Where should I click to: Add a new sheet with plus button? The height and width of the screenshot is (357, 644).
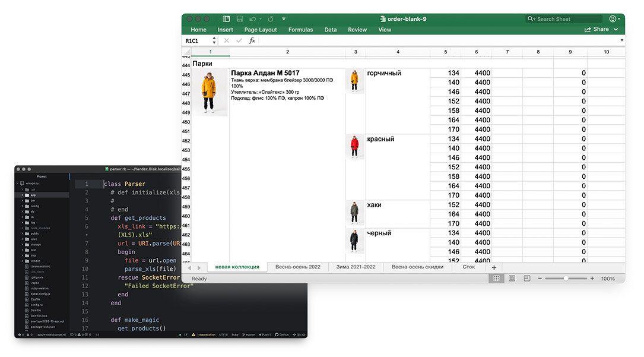point(494,267)
